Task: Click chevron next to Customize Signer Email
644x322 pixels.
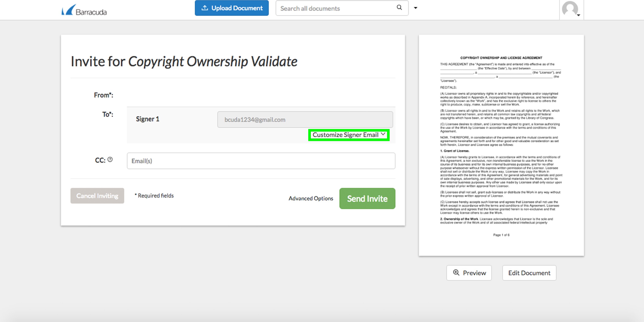Action: (x=383, y=134)
